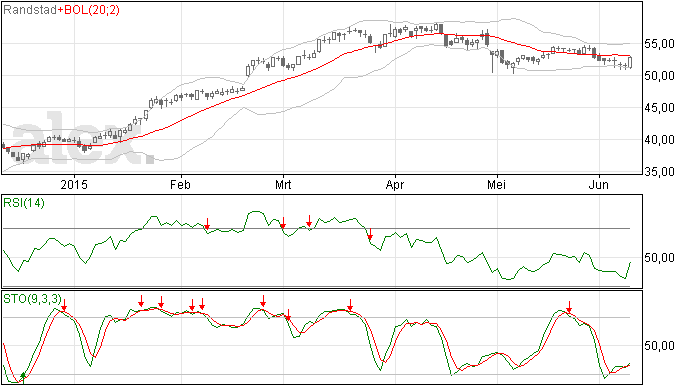
Task: Select the 2015 date axis label
Action: 74,184
